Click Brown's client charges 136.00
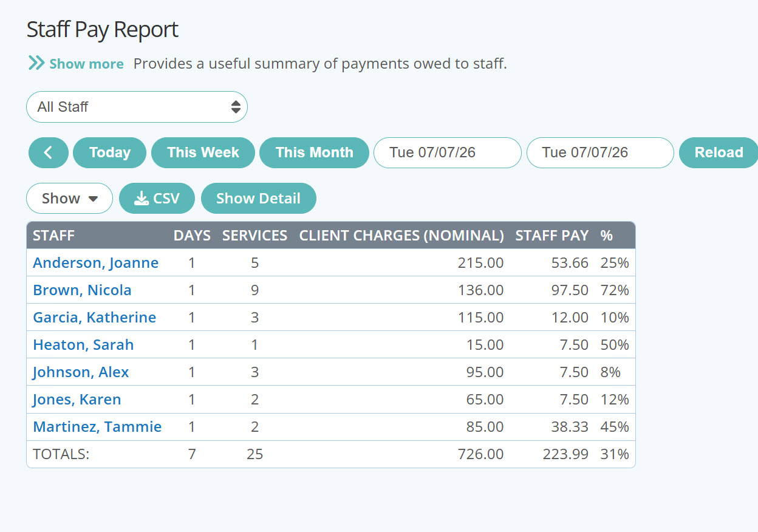This screenshot has width=758, height=532. 480,290
